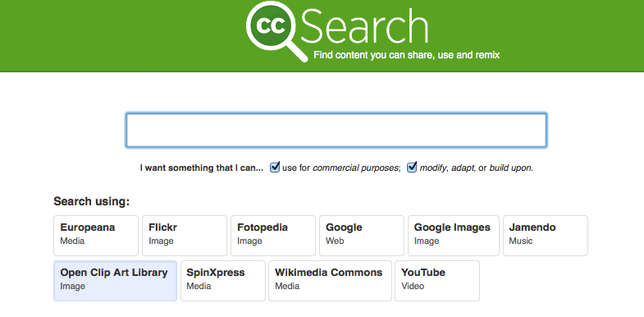Click the 'Find content you can share' tagline

[x=407, y=55]
